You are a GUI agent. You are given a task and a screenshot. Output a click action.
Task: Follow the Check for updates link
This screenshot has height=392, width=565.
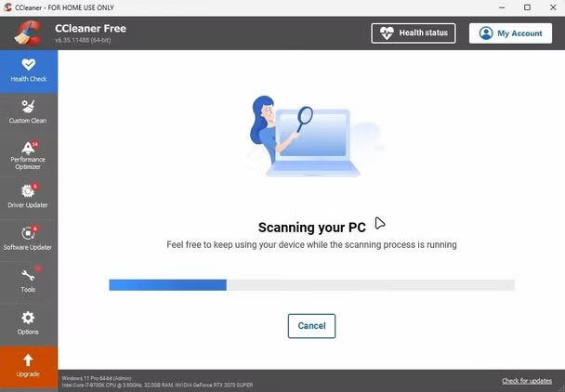[x=527, y=381]
